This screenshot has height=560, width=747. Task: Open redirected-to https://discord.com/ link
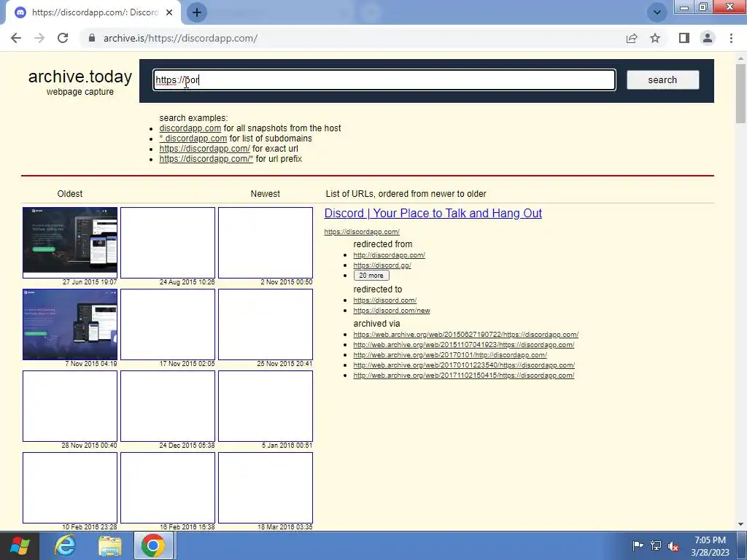(x=385, y=300)
